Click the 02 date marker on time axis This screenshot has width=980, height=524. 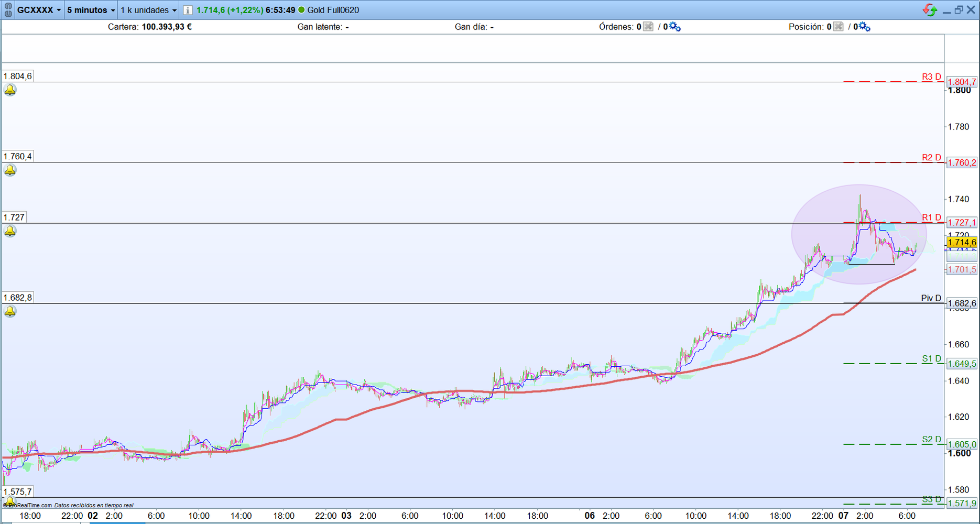[93, 516]
